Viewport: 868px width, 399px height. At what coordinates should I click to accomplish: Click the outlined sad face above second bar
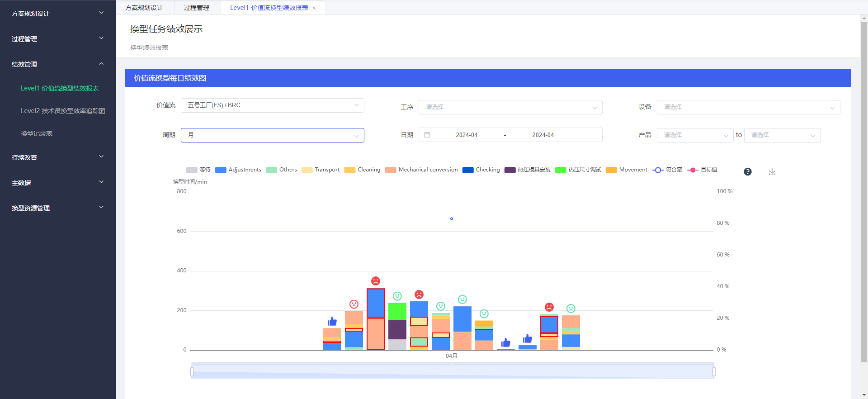(x=354, y=304)
